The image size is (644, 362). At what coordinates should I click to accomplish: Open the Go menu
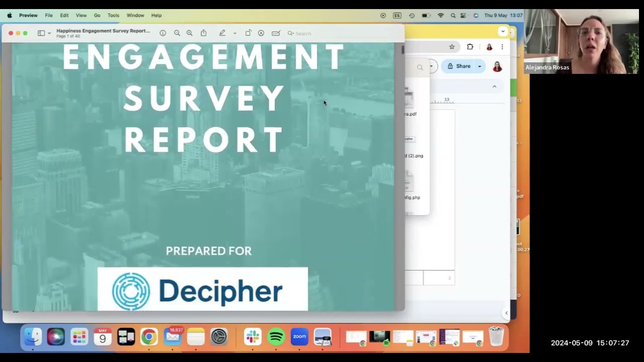tap(97, 16)
